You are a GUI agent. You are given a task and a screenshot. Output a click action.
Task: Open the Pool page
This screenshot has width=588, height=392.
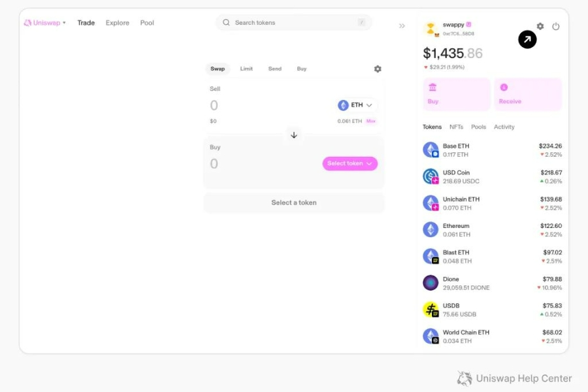147,23
